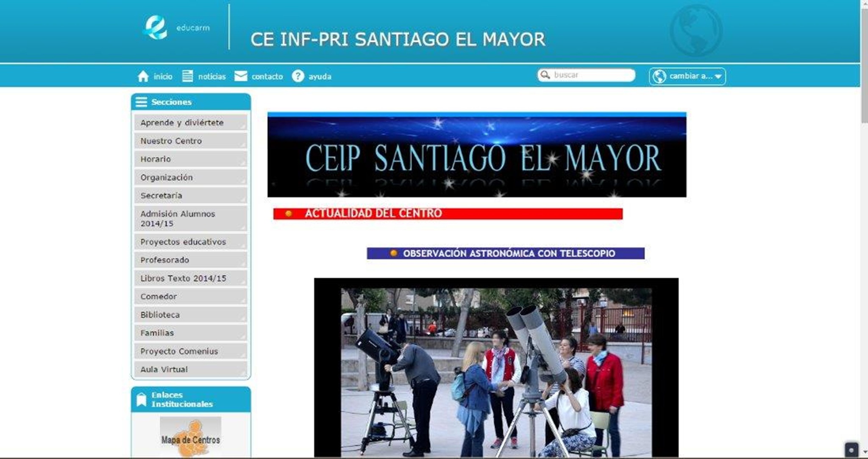Click the ayuda question mark icon
Screen dimensions: 868x459
(298, 76)
